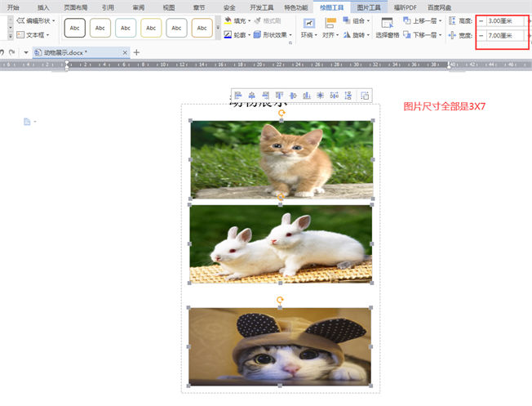Switch to the 图片工具 ribbon tab
Screen dimensions: 532x406
(x=369, y=7)
